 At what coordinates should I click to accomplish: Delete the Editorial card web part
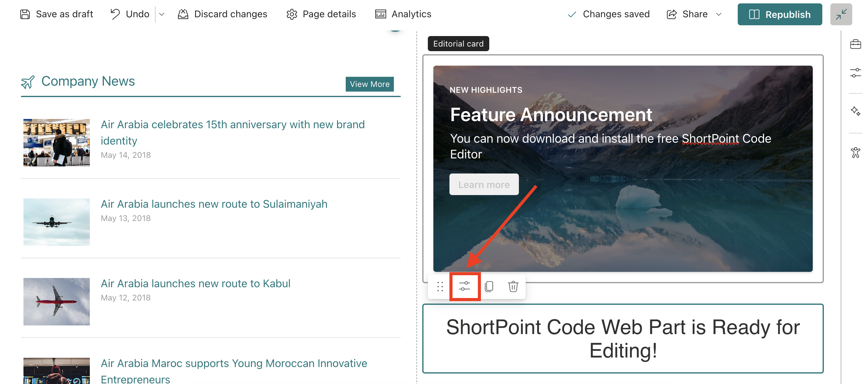[x=513, y=286]
